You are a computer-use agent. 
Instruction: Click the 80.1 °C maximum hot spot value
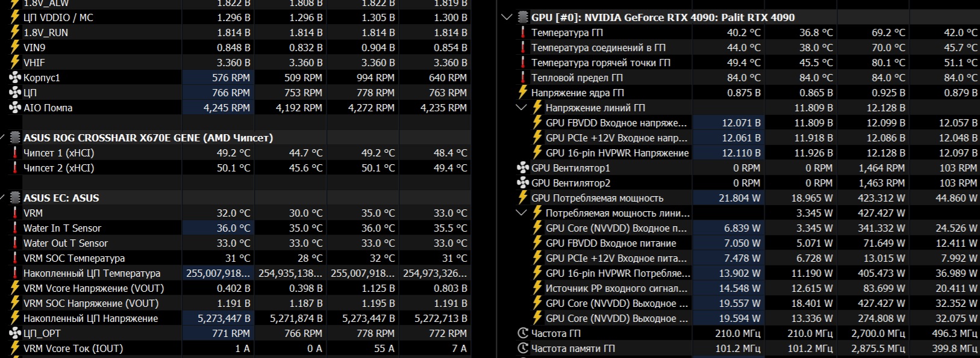[888, 63]
